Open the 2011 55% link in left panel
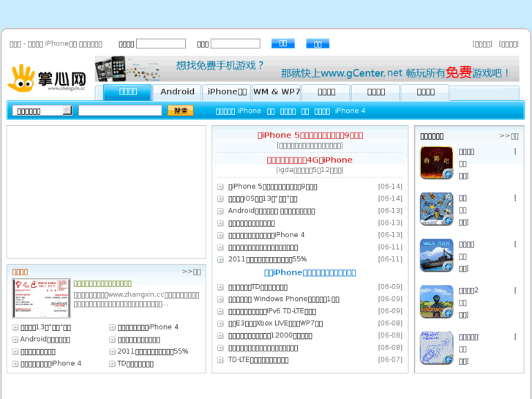 pyautogui.click(x=153, y=351)
